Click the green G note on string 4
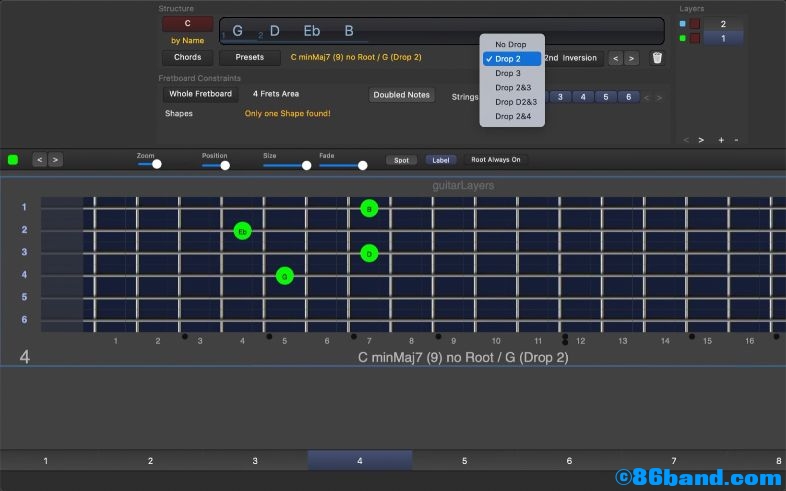This screenshot has height=491, width=786. pyautogui.click(x=284, y=276)
